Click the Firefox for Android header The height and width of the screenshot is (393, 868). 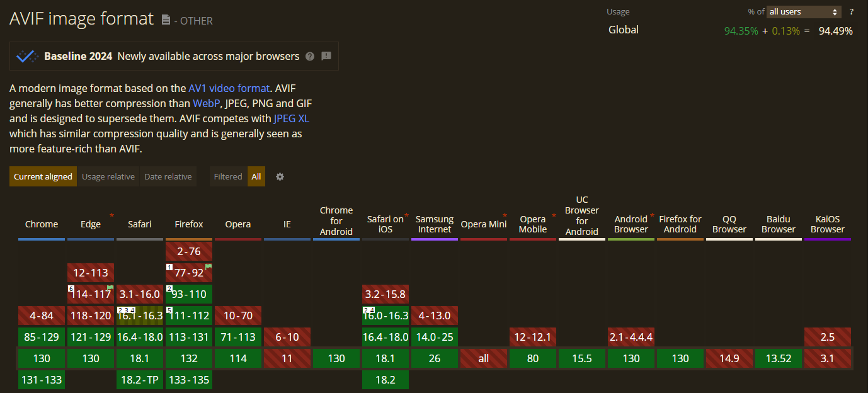pos(680,224)
